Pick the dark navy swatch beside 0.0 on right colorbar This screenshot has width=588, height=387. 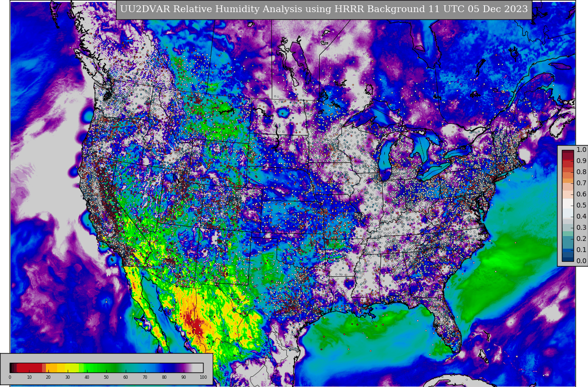(x=568, y=258)
